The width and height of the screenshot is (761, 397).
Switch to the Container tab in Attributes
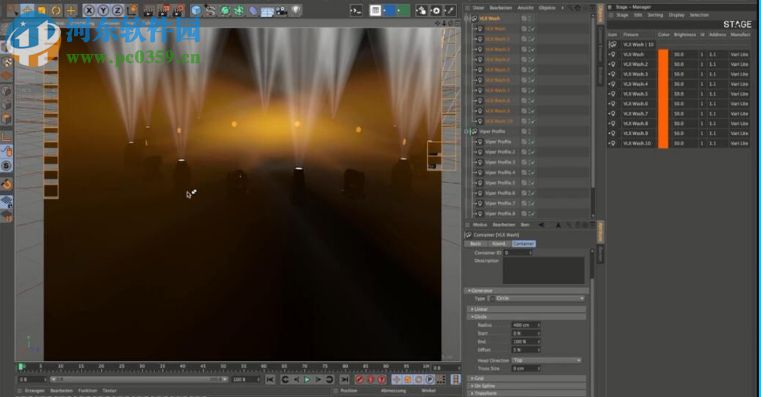click(x=523, y=244)
